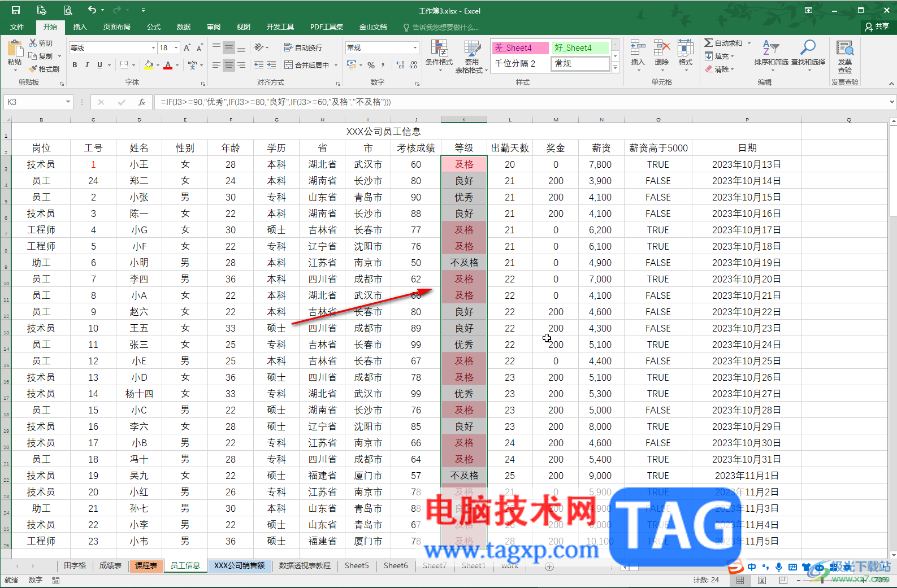897x588 pixels.
Task: Click the phonetic guide wén icon
Action: pyautogui.click(x=192, y=65)
